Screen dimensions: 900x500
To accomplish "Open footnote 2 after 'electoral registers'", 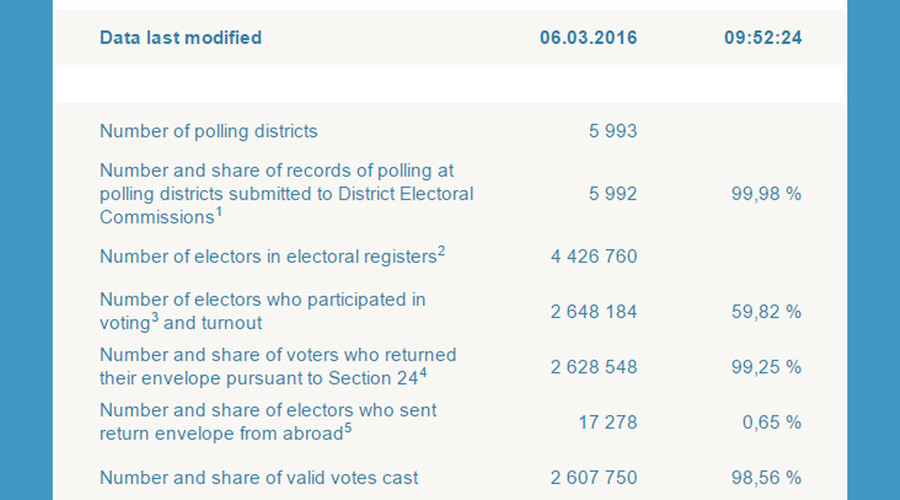I will point(441,251).
